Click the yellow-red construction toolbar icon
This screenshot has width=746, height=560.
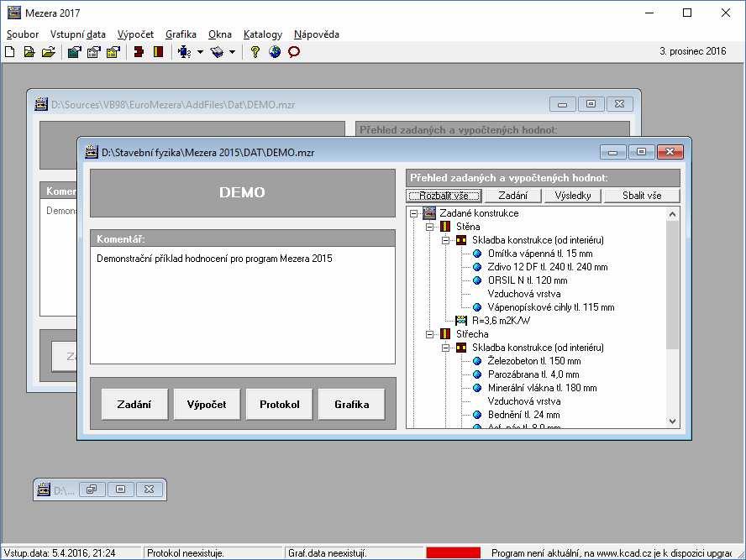pos(158,51)
